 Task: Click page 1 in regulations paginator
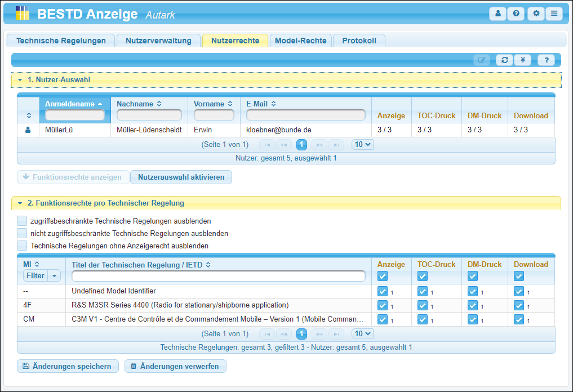coord(301,334)
